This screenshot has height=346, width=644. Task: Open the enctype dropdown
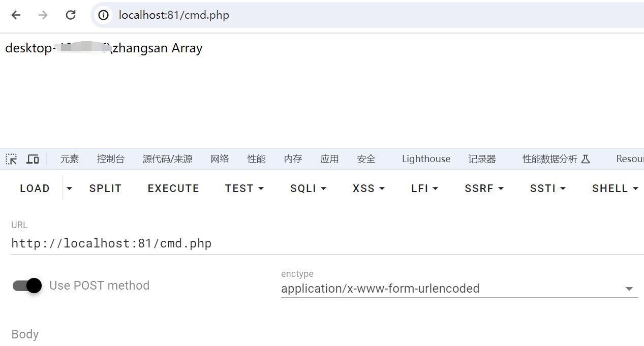tap(629, 289)
